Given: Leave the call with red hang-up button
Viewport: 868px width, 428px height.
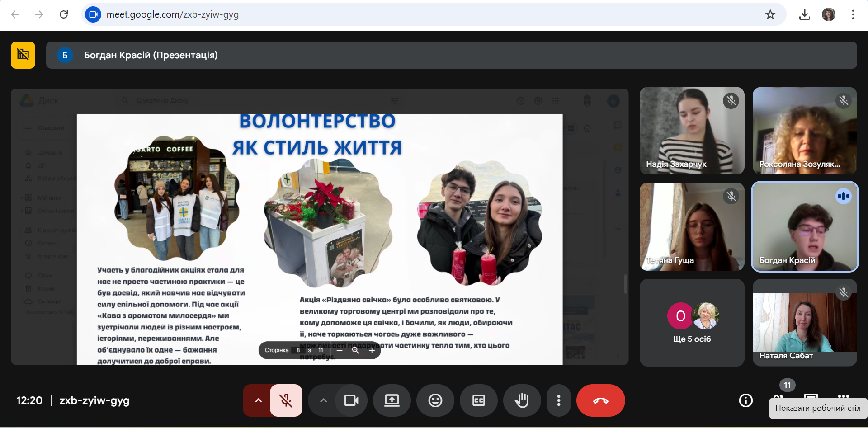Looking at the screenshot, I should (x=600, y=400).
